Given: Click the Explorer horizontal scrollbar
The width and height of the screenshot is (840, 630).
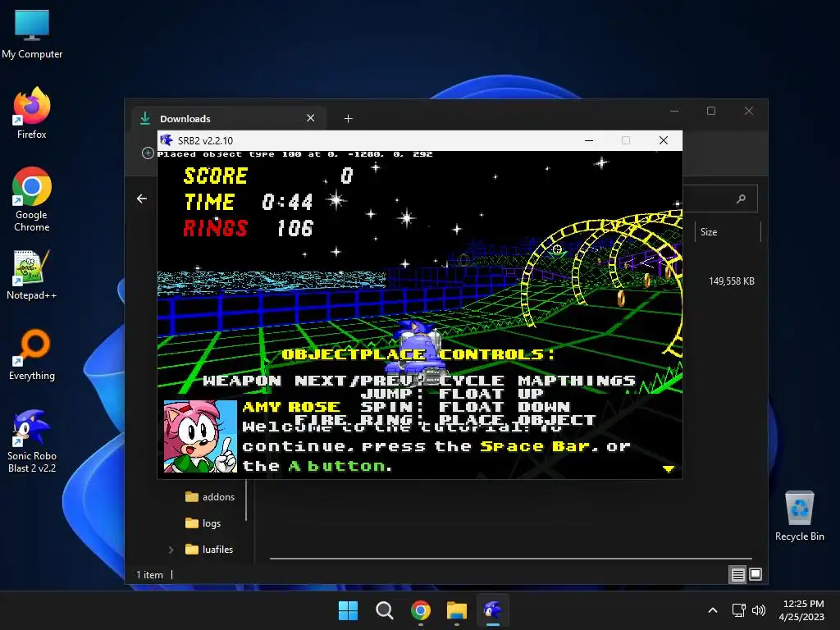Looking at the screenshot, I should click(x=510, y=558).
